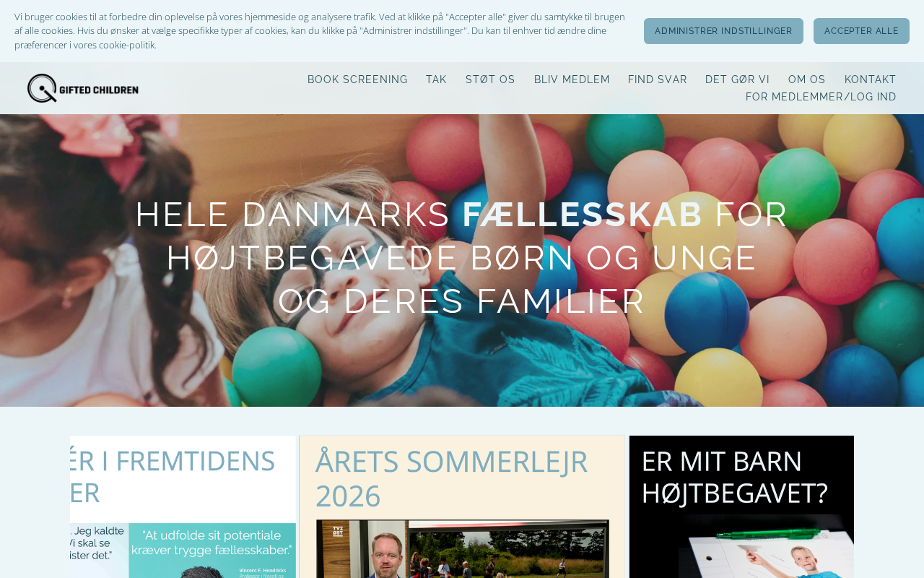Open the Kontakt page
This screenshot has width=924, height=578.
click(871, 79)
